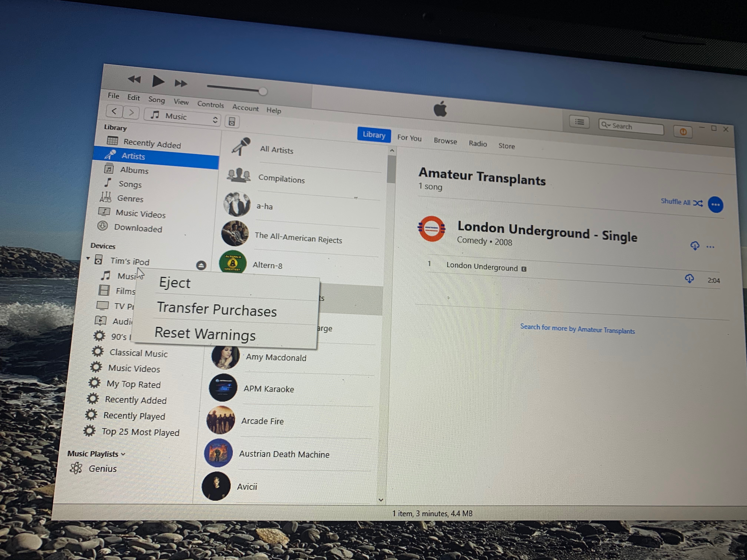Expand the Music Playlists section chevron
The height and width of the screenshot is (560, 747).
pyautogui.click(x=123, y=454)
